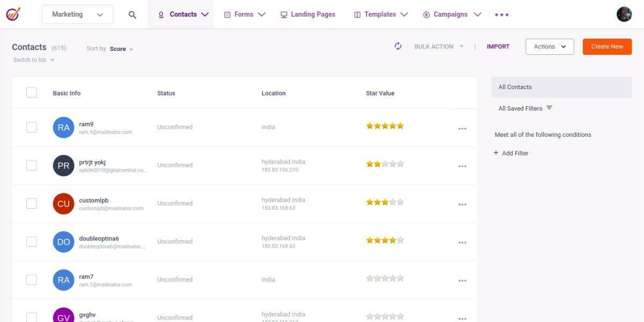Screen dimensions: 644x322
Task: Open the Actions dropdown
Action: pyautogui.click(x=548, y=46)
